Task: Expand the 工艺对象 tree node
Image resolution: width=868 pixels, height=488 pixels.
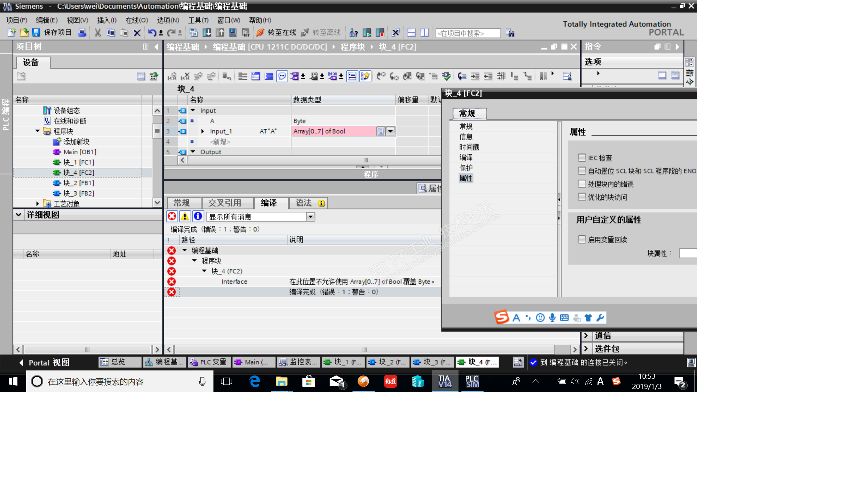Action: (37, 204)
